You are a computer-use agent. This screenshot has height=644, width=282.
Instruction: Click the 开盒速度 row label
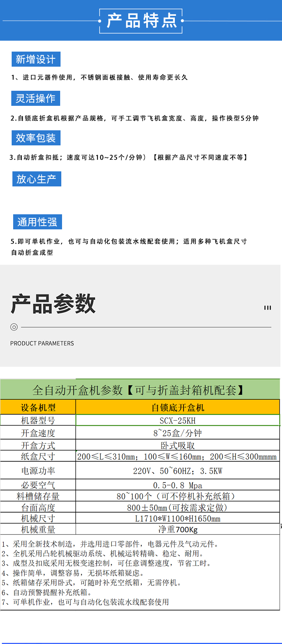(x=38, y=433)
